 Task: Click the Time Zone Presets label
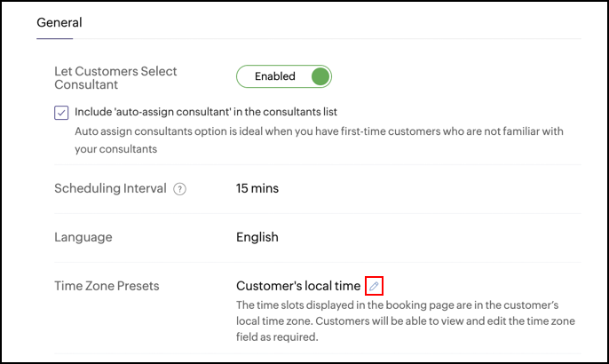107,286
